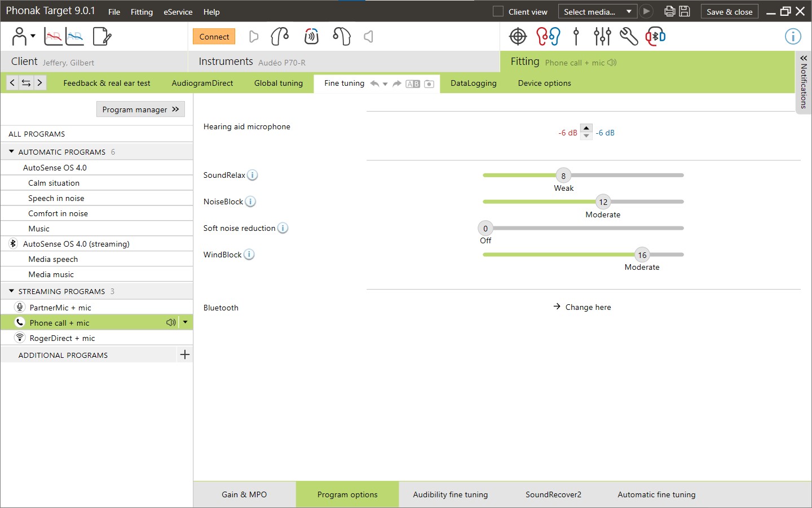This screenshot has height=508, width=812.
Task: Switch to Device options tab
Action: pos(545,83)
